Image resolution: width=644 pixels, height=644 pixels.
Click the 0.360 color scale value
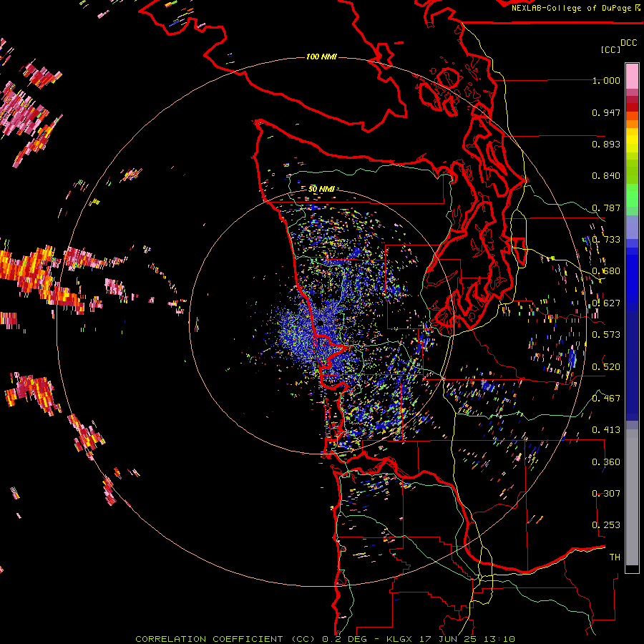[x=606, y=462]
